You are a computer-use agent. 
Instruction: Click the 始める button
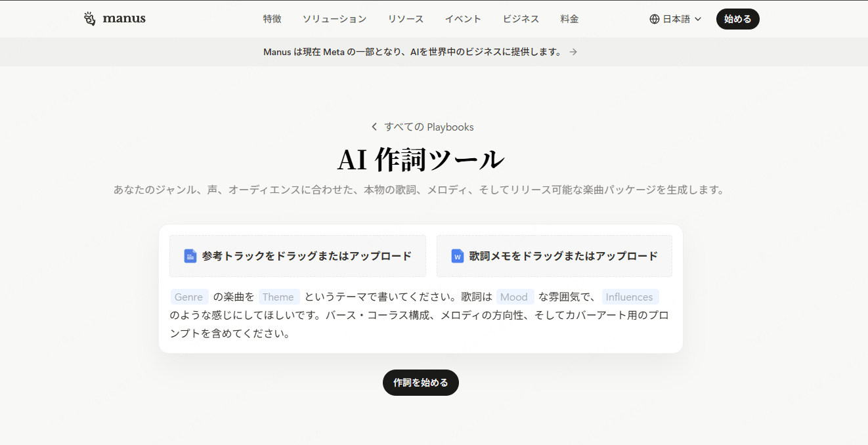point(738,19)
